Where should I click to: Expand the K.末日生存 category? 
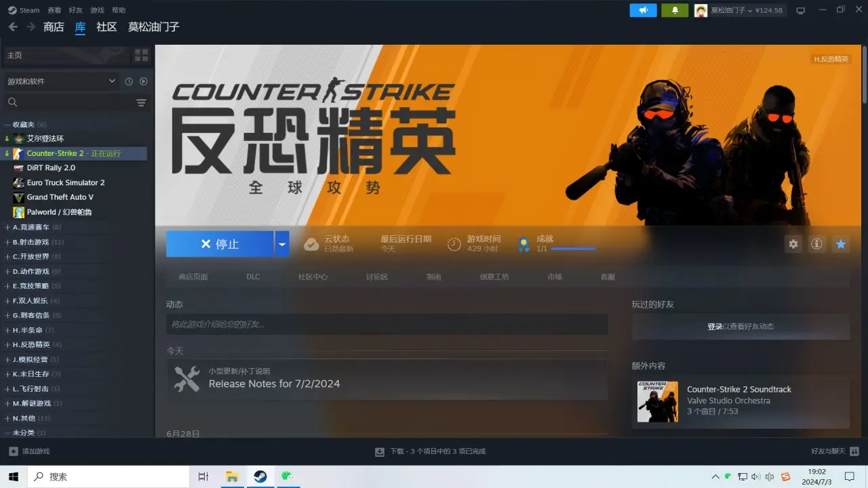[7, 374]
